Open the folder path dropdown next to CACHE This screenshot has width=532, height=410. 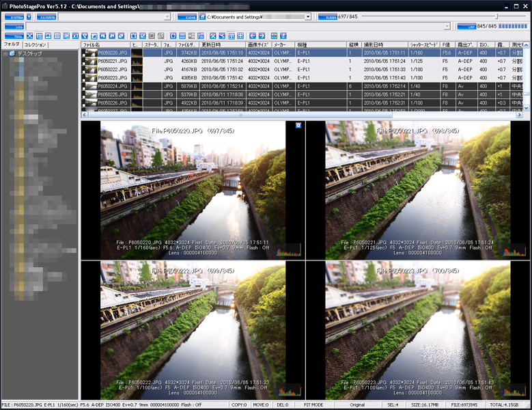coord(308,16)
